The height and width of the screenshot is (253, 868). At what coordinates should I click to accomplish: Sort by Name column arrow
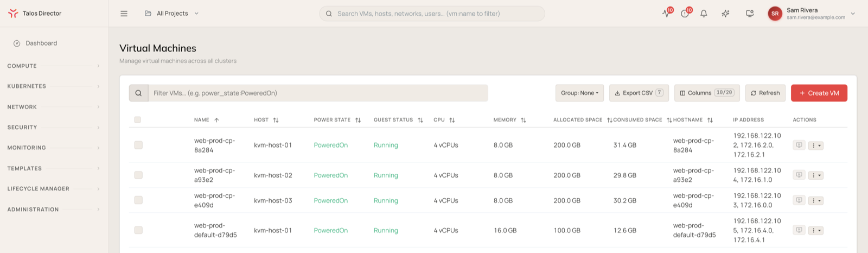coord(216,120)
